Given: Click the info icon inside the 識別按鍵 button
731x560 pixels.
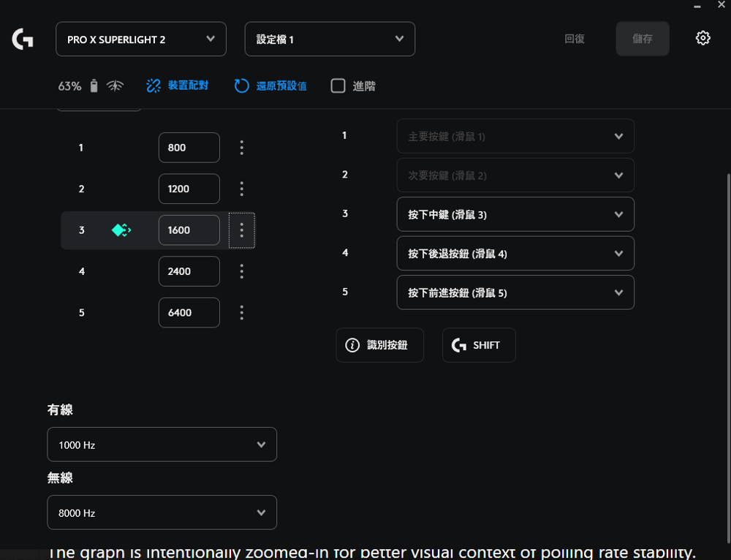Looking at the screenshot, I should click(x=351, y=345).
